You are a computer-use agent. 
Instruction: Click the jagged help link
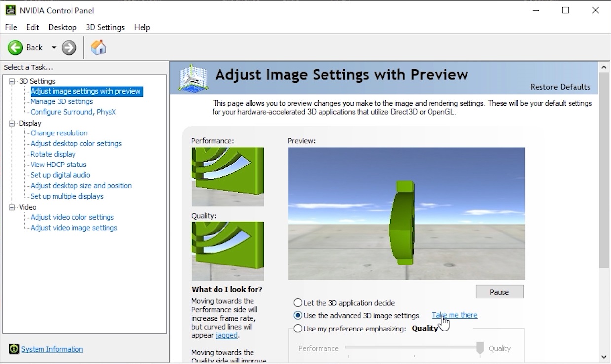[227, 335]
